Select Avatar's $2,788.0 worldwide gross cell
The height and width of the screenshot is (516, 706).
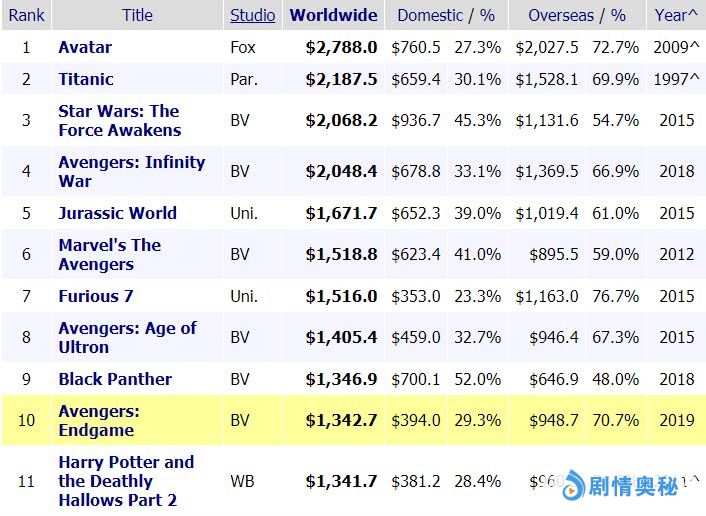click(341, 47)
